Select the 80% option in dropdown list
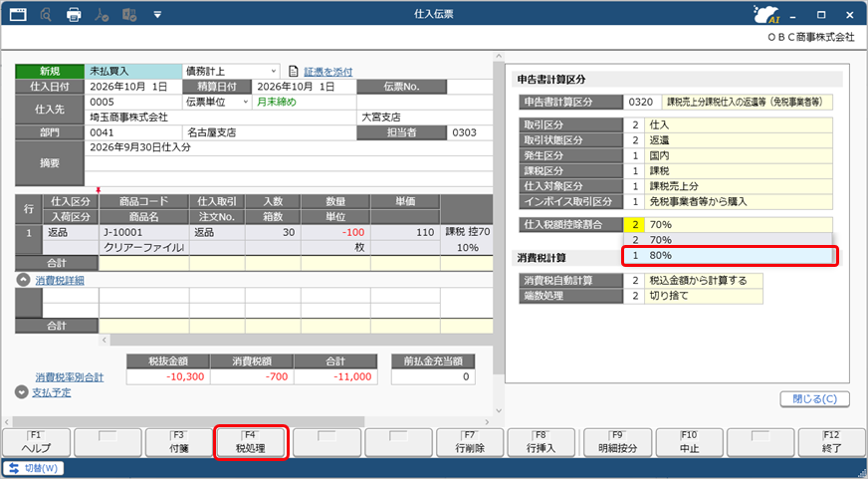This screenshot has width=868, height=479. (730, 256)
